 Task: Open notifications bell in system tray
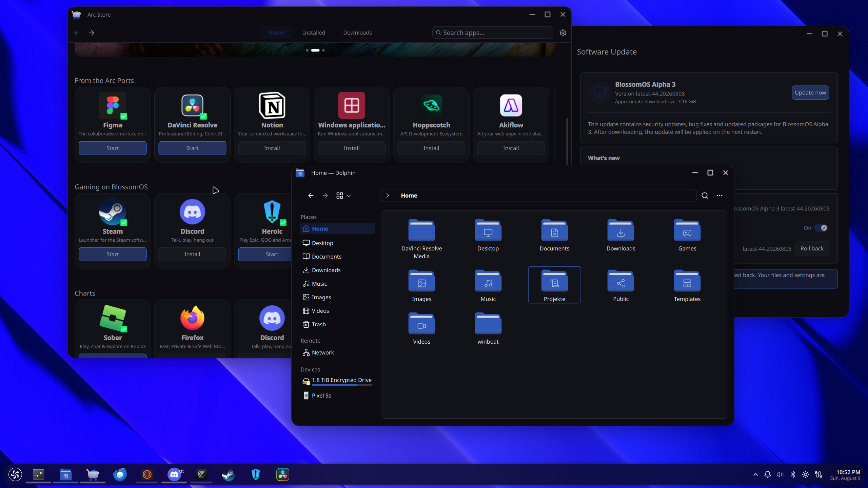point(768,474)
